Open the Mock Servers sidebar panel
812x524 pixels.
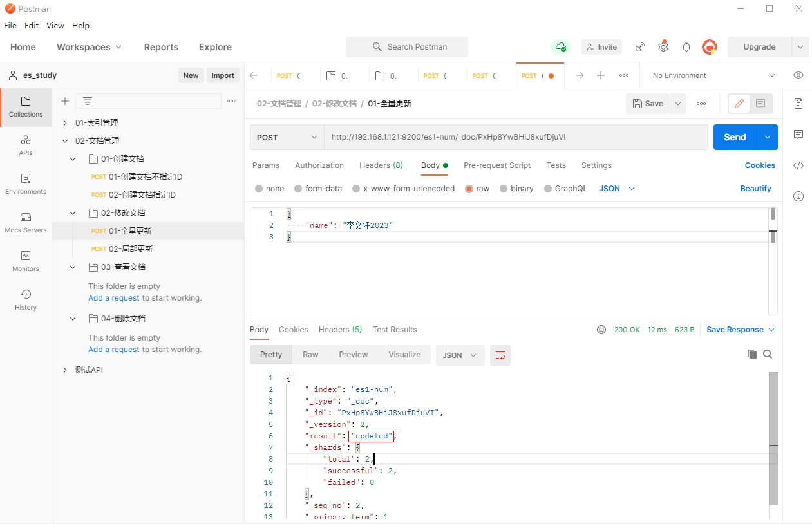point(26,223)
